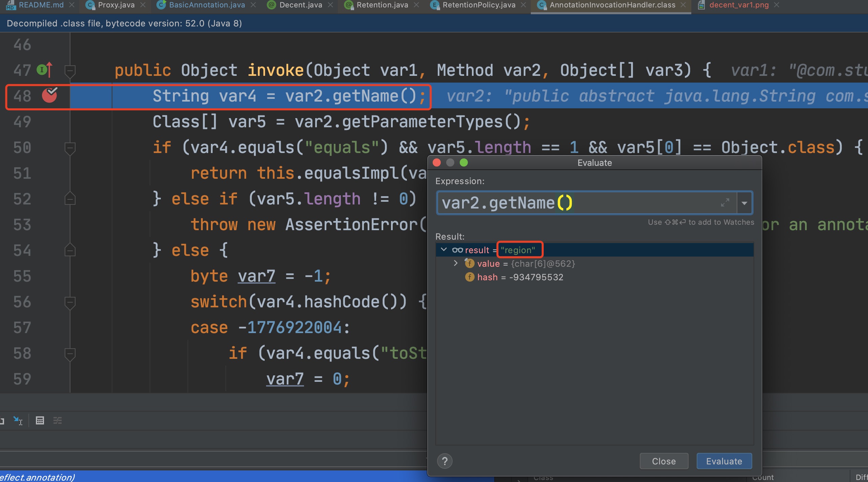Switch to BasicAnnotation.java tab

pos(207,5)
